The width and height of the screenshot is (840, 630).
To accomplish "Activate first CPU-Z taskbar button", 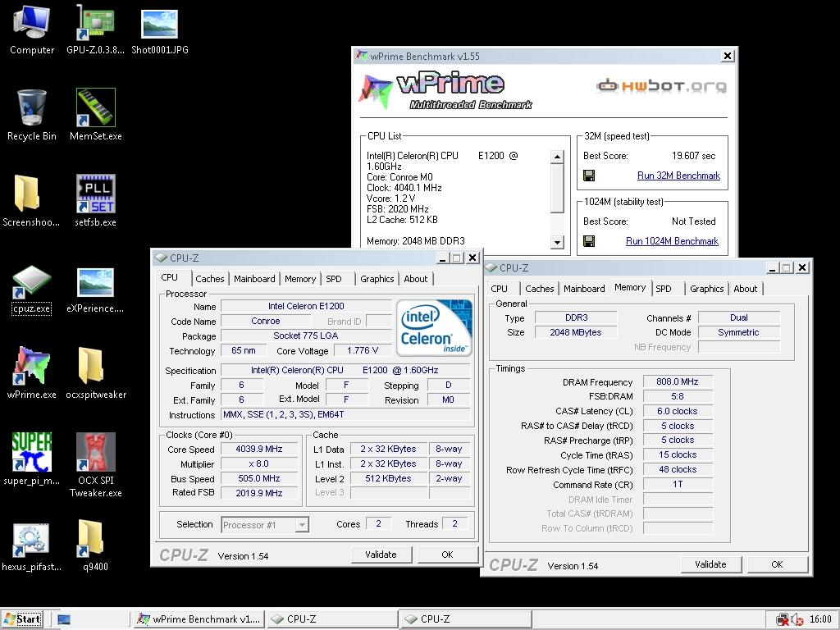I will pyautogui.click(x=332, y=619).
